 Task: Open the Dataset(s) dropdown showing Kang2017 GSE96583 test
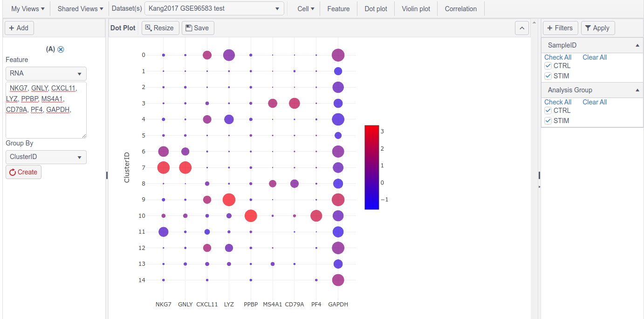tap(214, 8)
